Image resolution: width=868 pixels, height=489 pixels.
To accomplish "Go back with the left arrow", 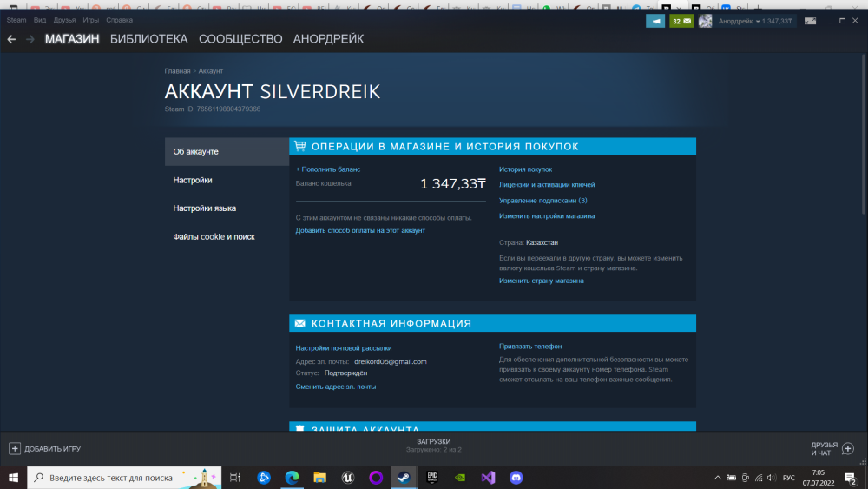I will 11,39.
